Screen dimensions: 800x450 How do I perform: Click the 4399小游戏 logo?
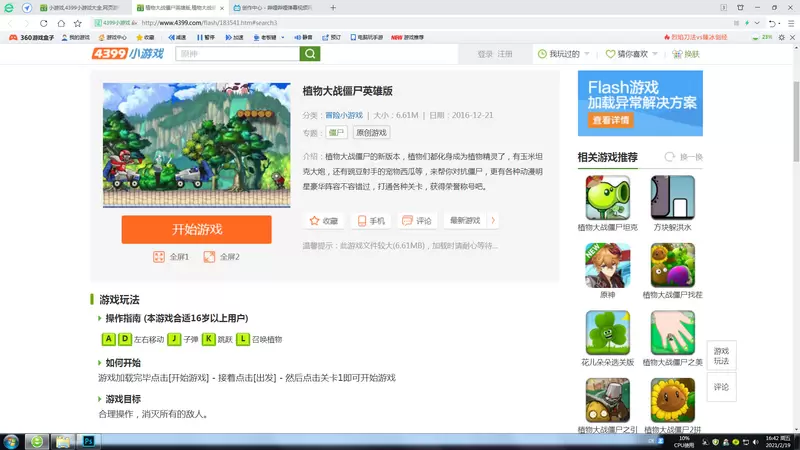(128, 54)
